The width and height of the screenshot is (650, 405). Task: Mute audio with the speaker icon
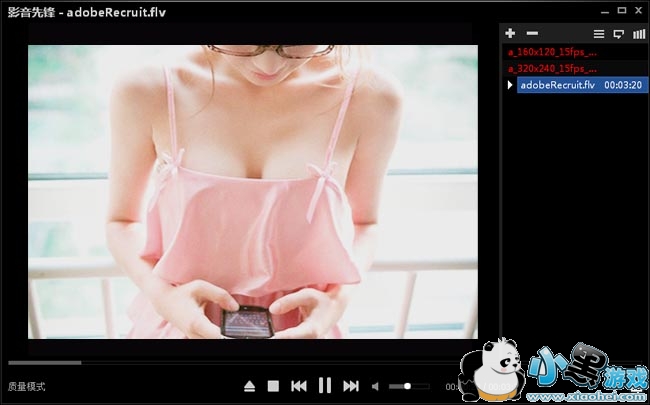point(375,387)
